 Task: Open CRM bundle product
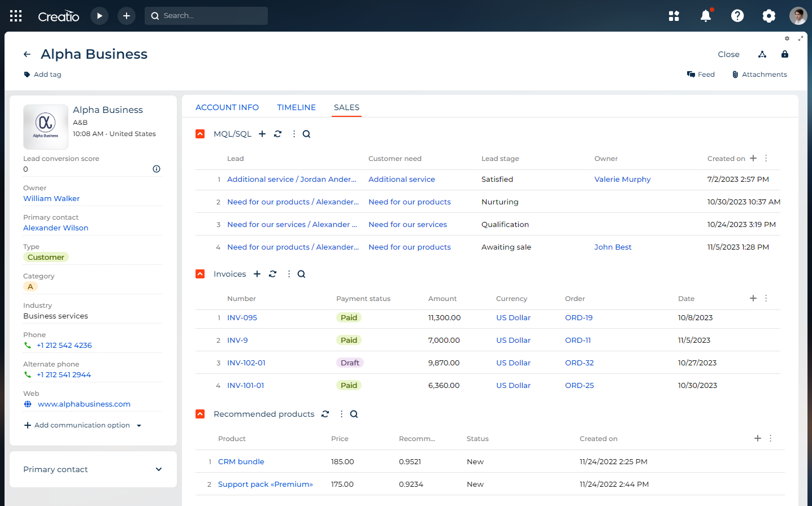[241, 462]
